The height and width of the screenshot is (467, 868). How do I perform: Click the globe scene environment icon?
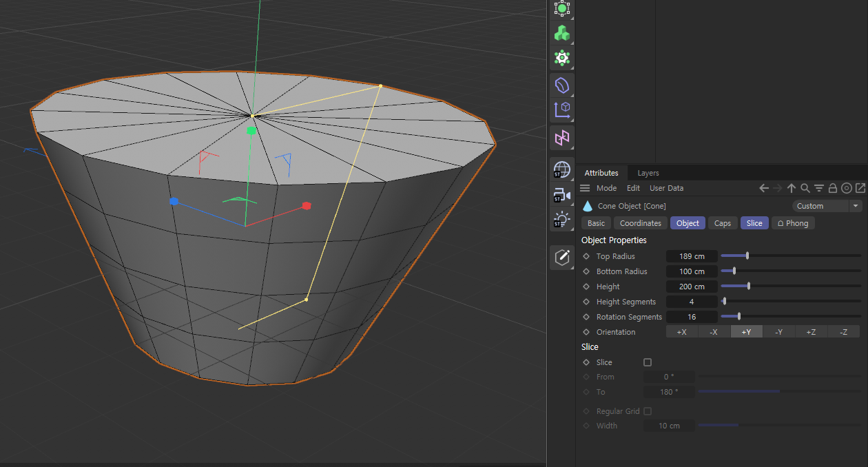coord(562,169)
